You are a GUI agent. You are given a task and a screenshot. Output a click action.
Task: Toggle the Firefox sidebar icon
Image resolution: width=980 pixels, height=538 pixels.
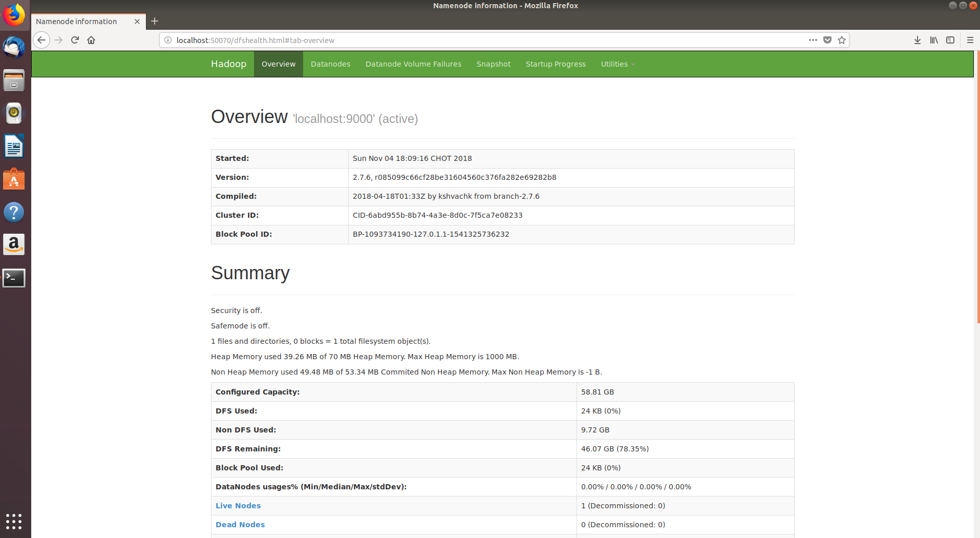click(950, 40)
